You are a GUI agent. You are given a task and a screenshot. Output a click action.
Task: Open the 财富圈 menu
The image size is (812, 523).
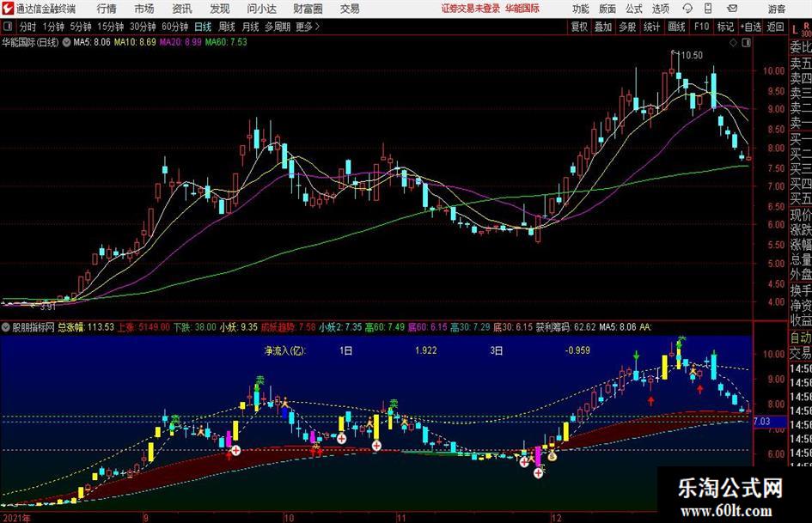coord(308,9)
